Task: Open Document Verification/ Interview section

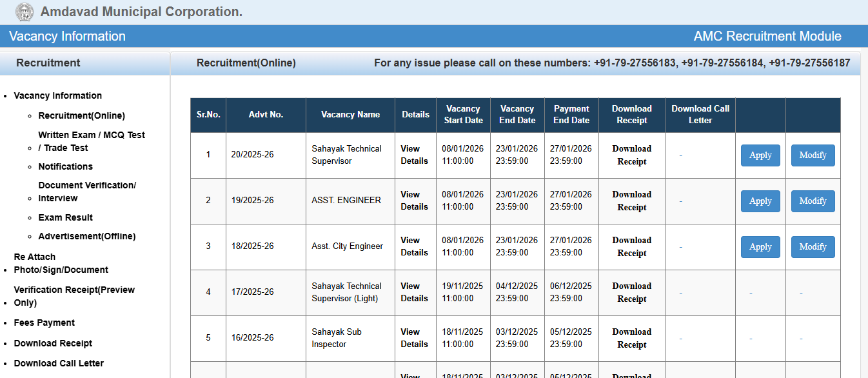Action: click(87, 192)
